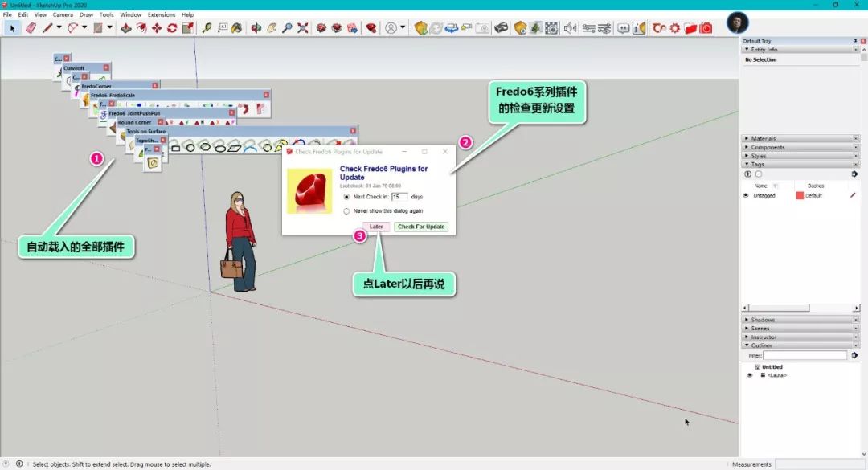Open the user account dropdown arrow
This screenshot has width=868, height=470.
[403, 27]
